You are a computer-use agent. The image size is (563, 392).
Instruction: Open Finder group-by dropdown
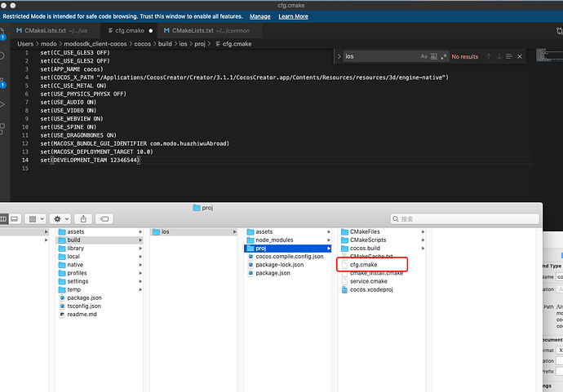click(x=36, y=218)
